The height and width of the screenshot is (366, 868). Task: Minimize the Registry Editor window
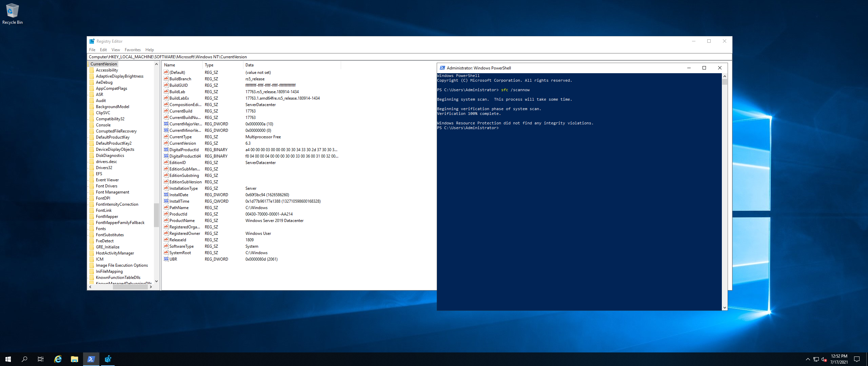[694, 41]
